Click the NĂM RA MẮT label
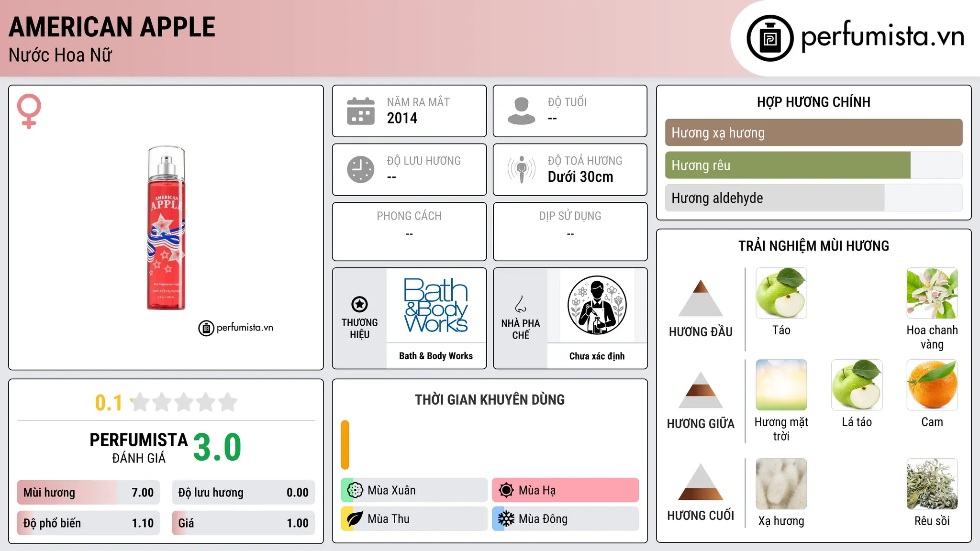The width and height of the screenshot is (980, 551). 418,102
